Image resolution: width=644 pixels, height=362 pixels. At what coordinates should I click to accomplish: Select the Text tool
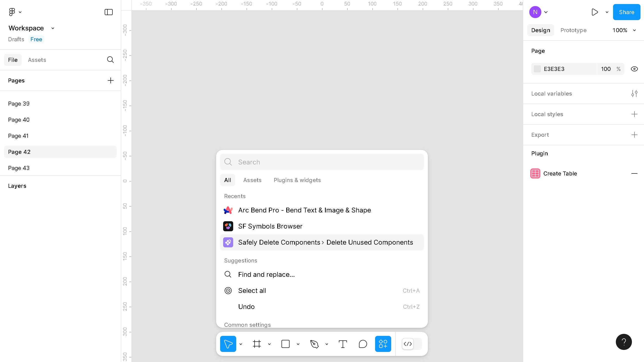(x=343, y=344)
